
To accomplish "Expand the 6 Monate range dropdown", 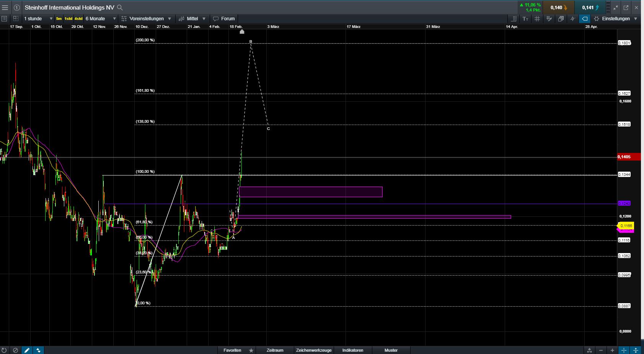I will coord(99,18).
